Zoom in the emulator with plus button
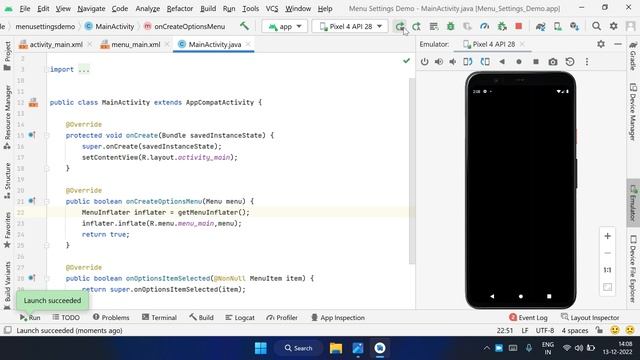 [607, 236]
